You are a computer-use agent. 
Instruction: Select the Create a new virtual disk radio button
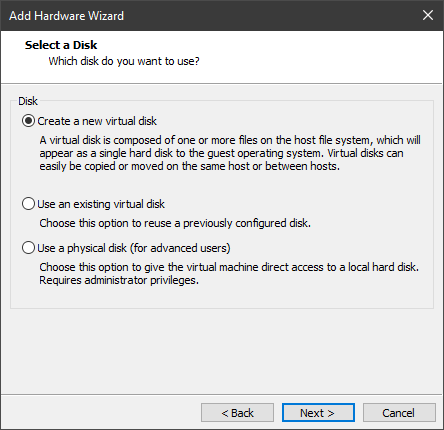(28, 121)
